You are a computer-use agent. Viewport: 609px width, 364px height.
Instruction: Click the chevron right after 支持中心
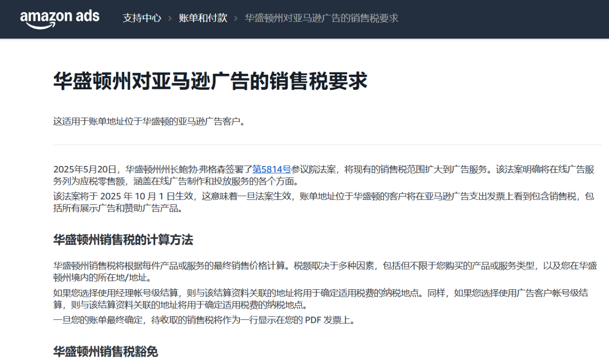point(170,18)
